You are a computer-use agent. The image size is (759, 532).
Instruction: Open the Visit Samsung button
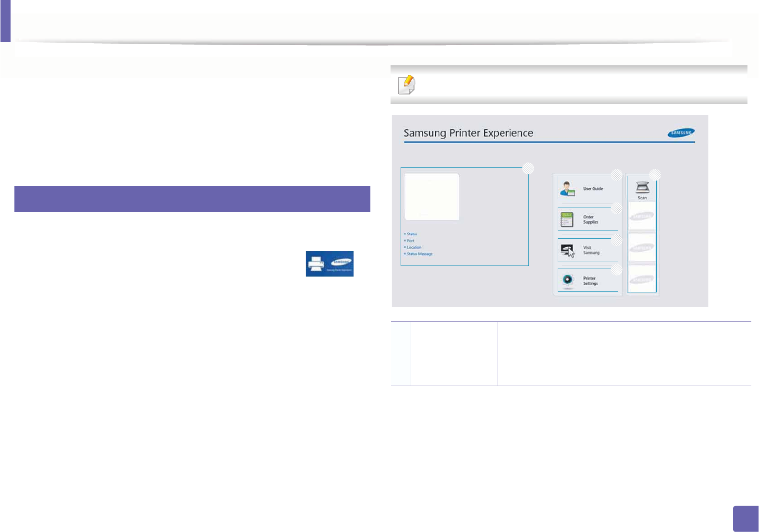pos(588,250)
